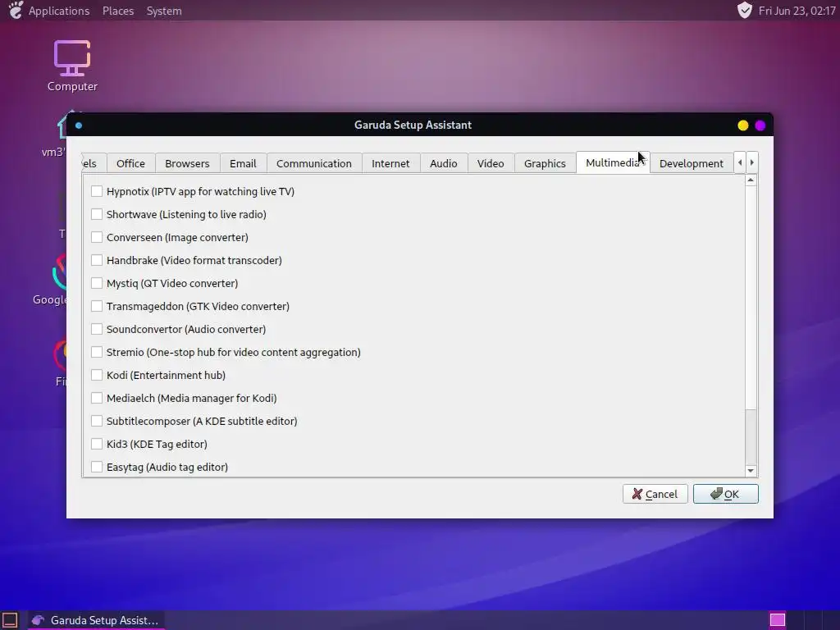
Task: Confirm with the OK button
Action: [x=725, y=494]
